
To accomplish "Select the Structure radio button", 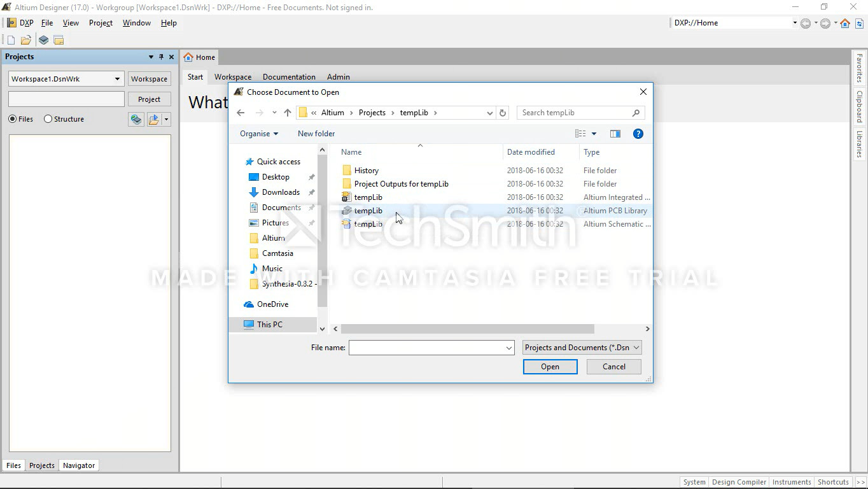I will coord(48,119).
